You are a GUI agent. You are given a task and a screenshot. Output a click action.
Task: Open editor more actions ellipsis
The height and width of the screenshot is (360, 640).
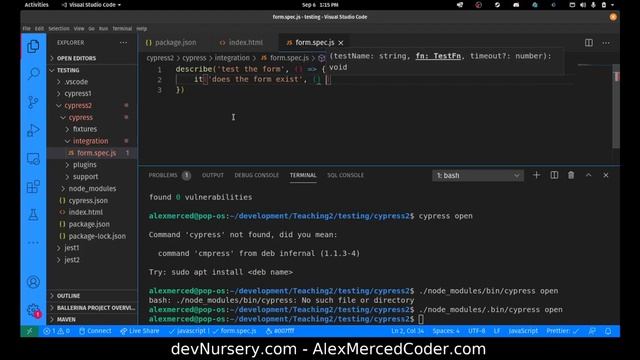point(606,42)
